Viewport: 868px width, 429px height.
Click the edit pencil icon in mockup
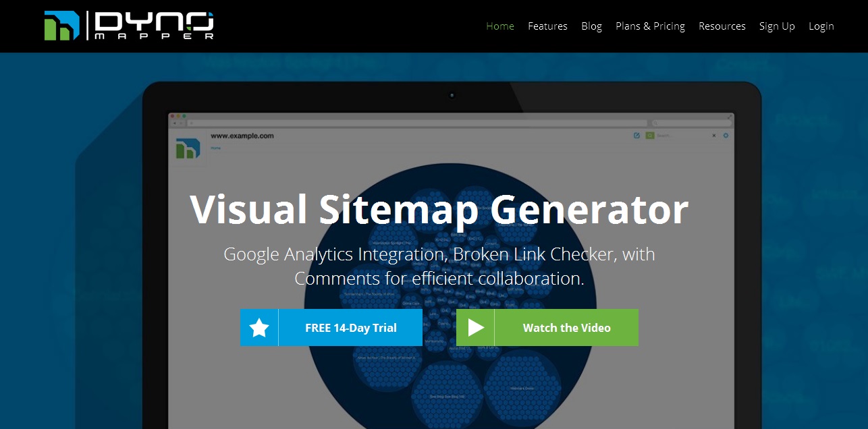(636, 136)
